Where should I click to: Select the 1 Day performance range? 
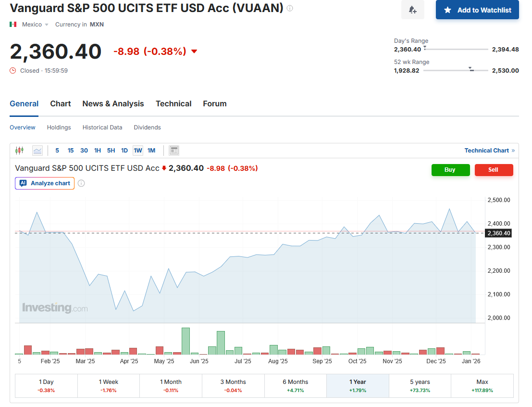47,386
